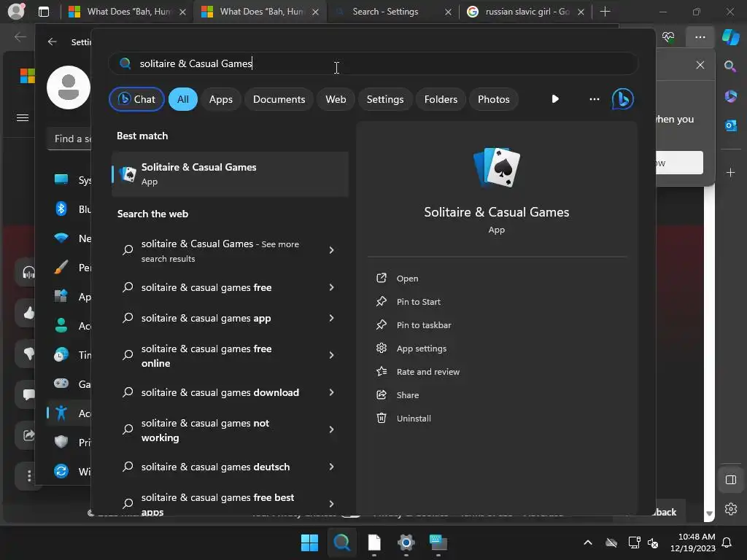The image size is (747, 560).
Task: Click the Pin to Start pin icon
Action: pyautogui.click(x=381, y=301)
